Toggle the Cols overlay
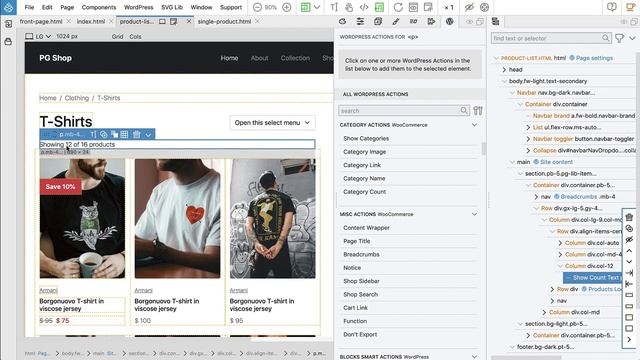 [135, 36]
